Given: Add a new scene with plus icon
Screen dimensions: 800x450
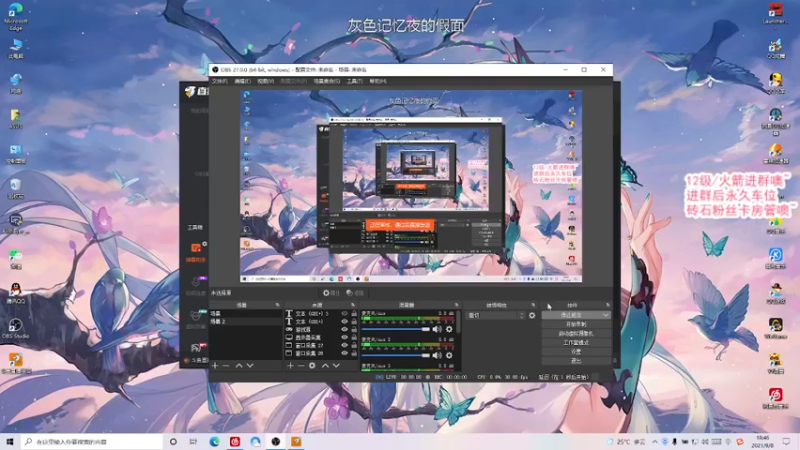Looking at the screenshot, I should coord(215,366).
